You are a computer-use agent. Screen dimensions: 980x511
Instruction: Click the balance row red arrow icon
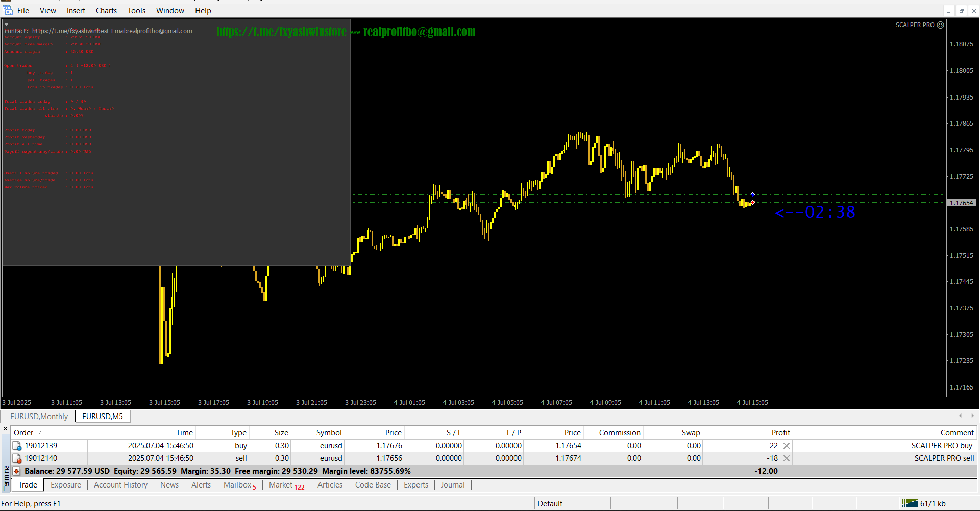pos(16,471)
